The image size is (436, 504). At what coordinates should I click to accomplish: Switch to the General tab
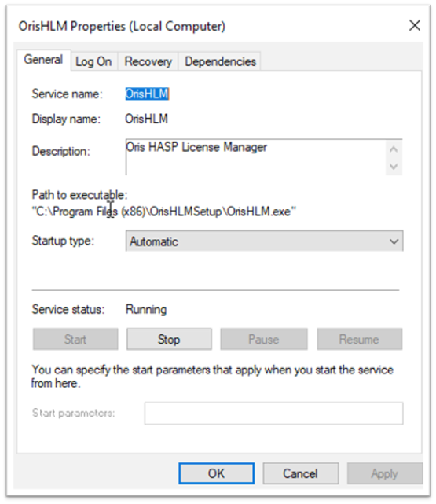click(x=43, y=60)
